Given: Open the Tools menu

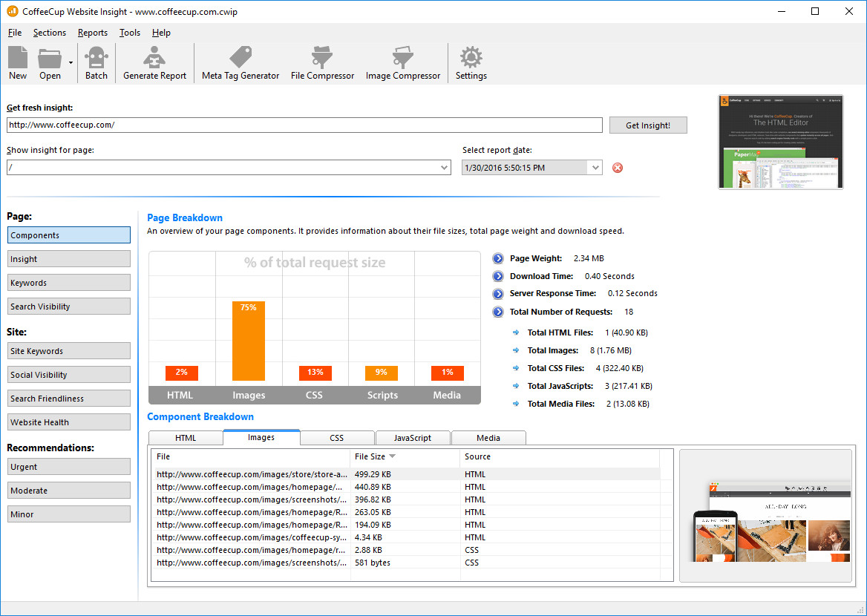Looking at the screenshot, I should click(x=130, y=33).
